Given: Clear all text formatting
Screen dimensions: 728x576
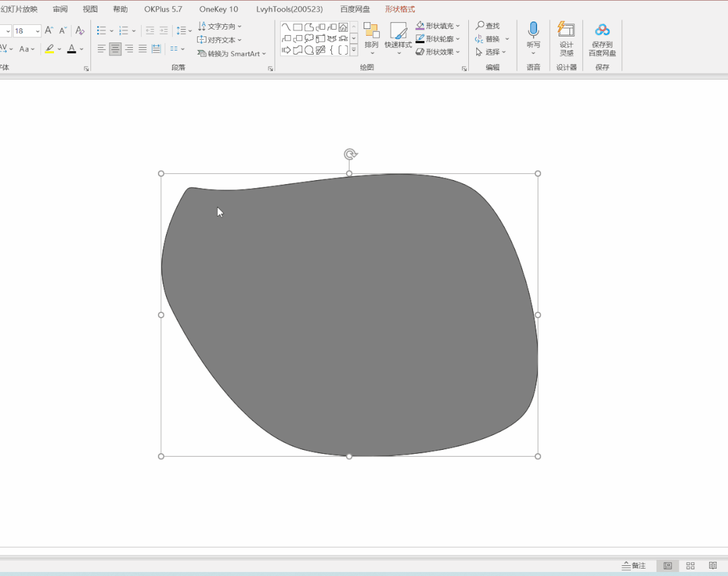Looking at the screenshot, I should (80, 30).
